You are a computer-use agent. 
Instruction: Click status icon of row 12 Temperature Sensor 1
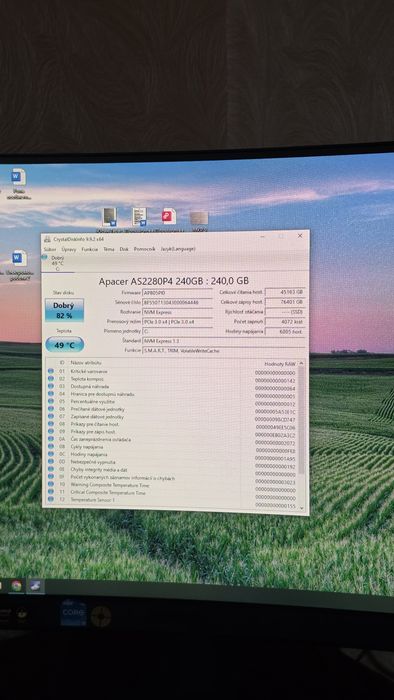(51, 500)
